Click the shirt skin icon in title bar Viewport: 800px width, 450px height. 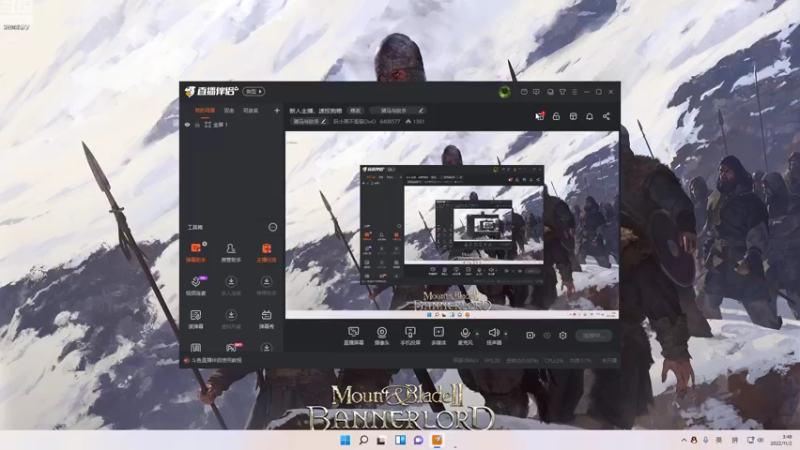pyautogui.click(x=562, y=92)
